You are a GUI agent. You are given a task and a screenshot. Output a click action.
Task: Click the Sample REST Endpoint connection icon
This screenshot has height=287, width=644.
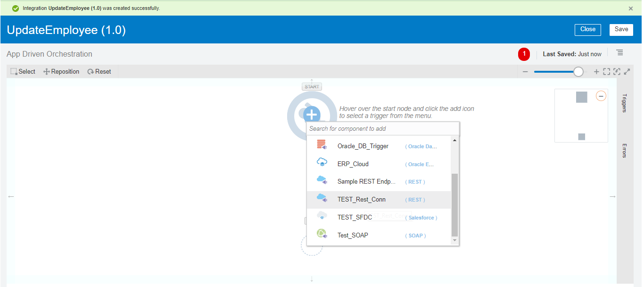pyautogui.click(x=322, y=181)
